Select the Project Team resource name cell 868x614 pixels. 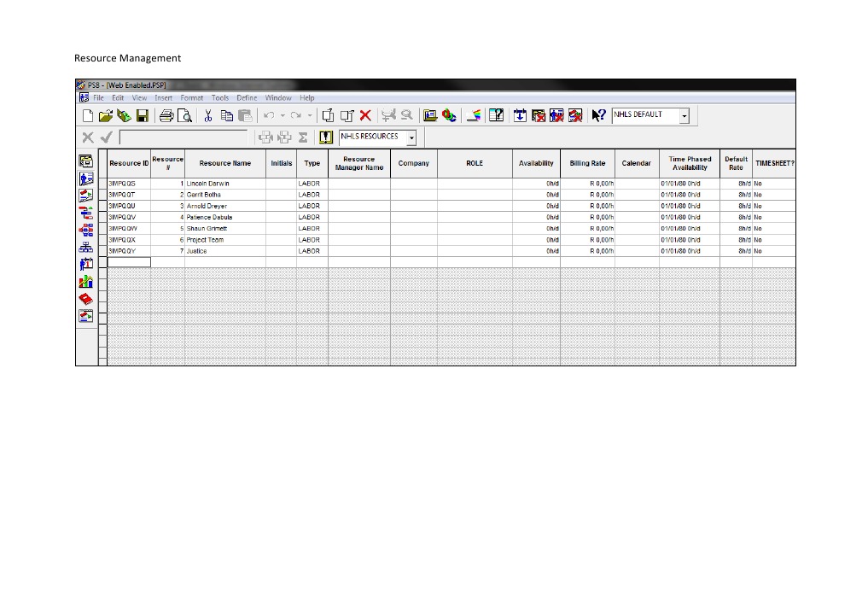pos(225,240)
